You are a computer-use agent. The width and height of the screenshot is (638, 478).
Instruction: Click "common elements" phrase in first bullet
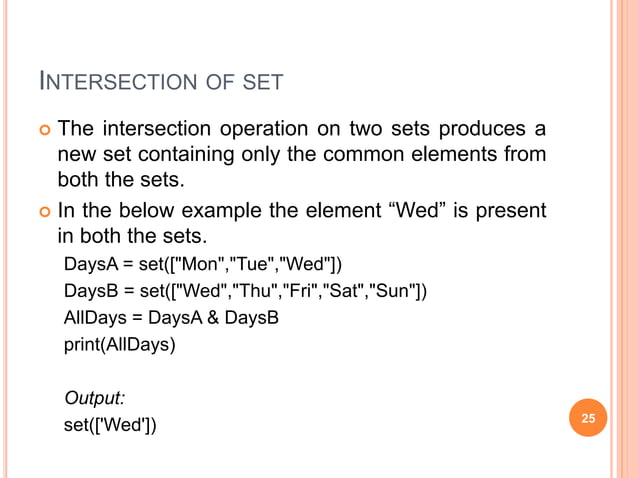410,154
